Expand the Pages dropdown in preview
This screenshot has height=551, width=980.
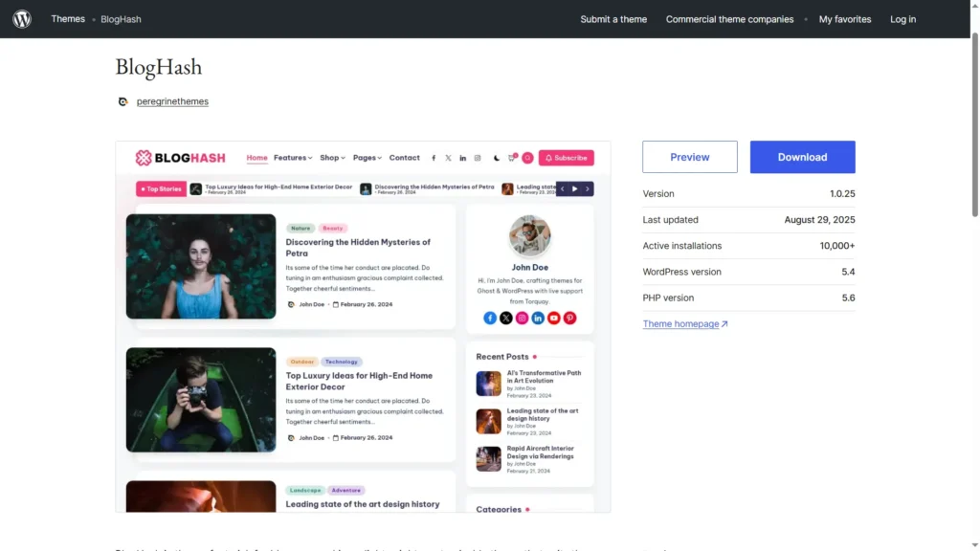coord(367,158)
